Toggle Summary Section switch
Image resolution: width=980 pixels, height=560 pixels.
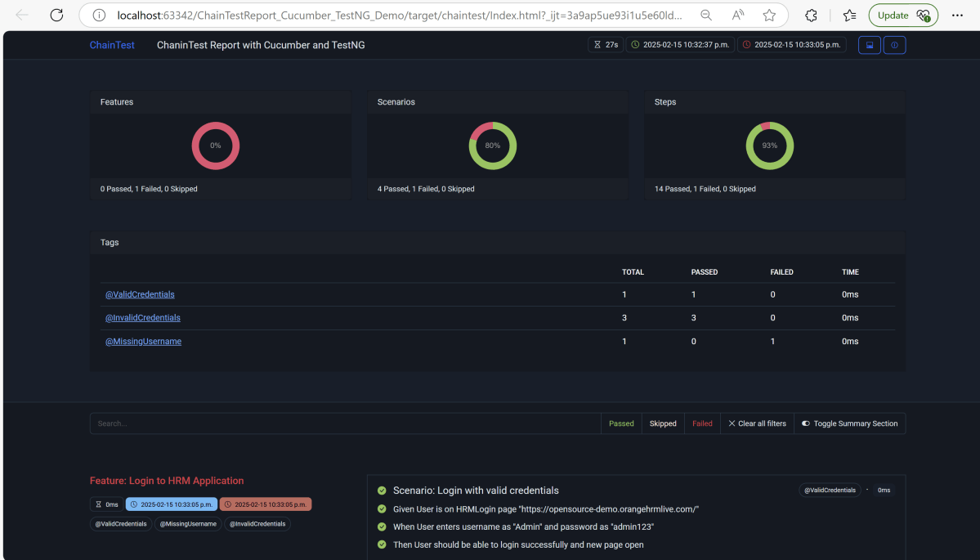[x=849, y=423]
